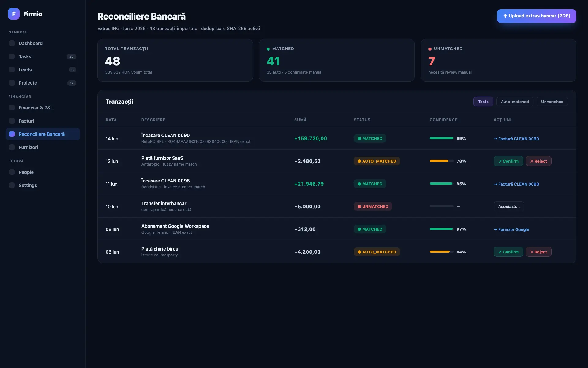
Task: Open the Dashboard page
Action: tap(43, 43)
